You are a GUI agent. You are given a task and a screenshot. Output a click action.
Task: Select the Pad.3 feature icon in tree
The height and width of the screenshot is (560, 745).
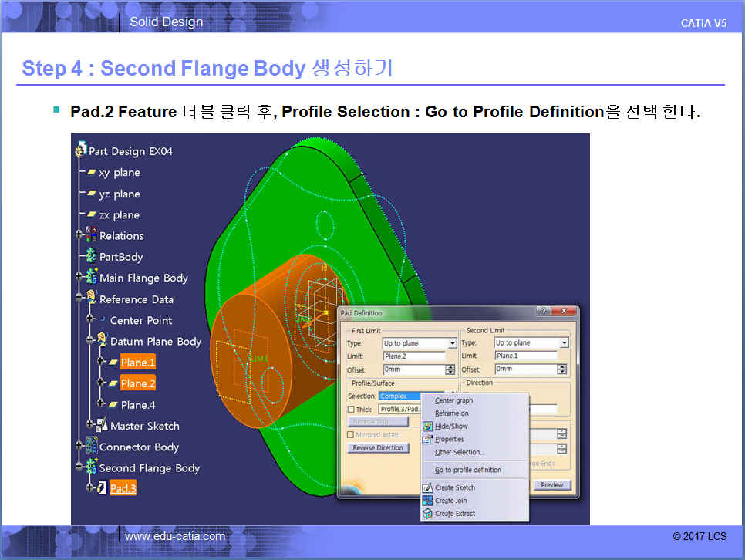101,488
